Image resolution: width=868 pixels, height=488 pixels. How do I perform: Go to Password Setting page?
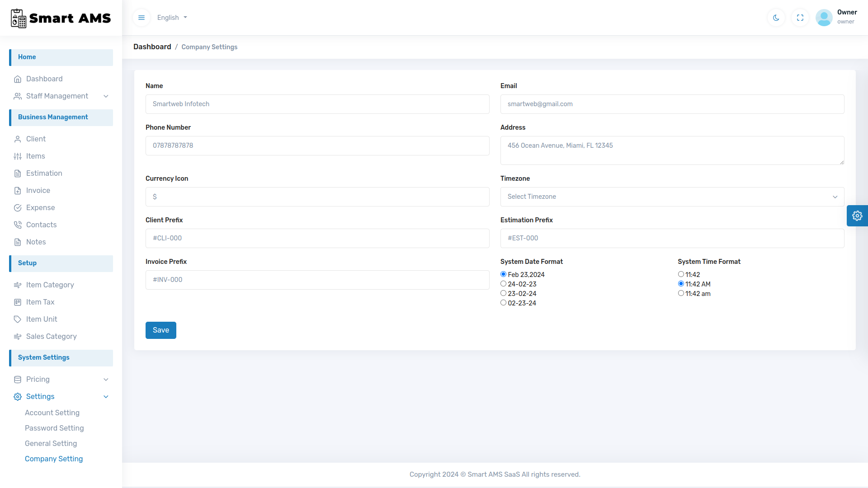[x=54, y=428]
